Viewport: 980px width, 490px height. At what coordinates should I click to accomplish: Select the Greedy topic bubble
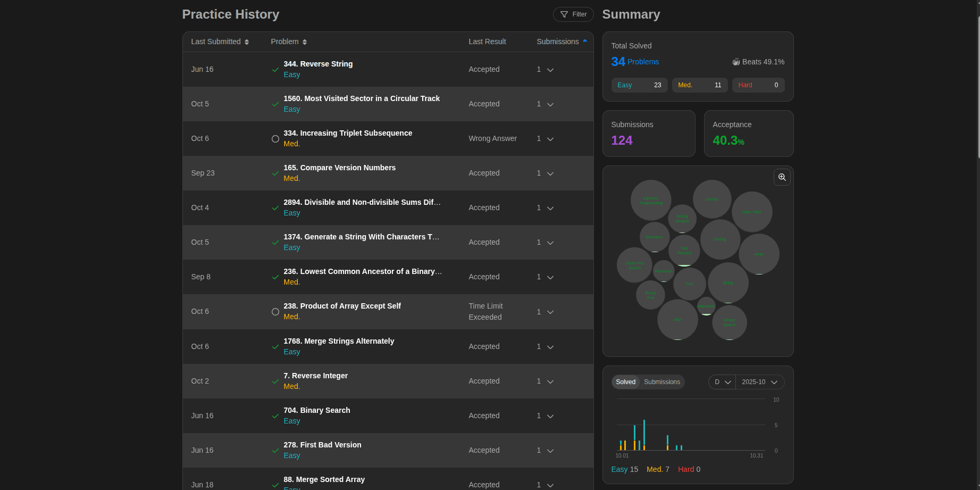pyautogui.click(x=712, y=199)
